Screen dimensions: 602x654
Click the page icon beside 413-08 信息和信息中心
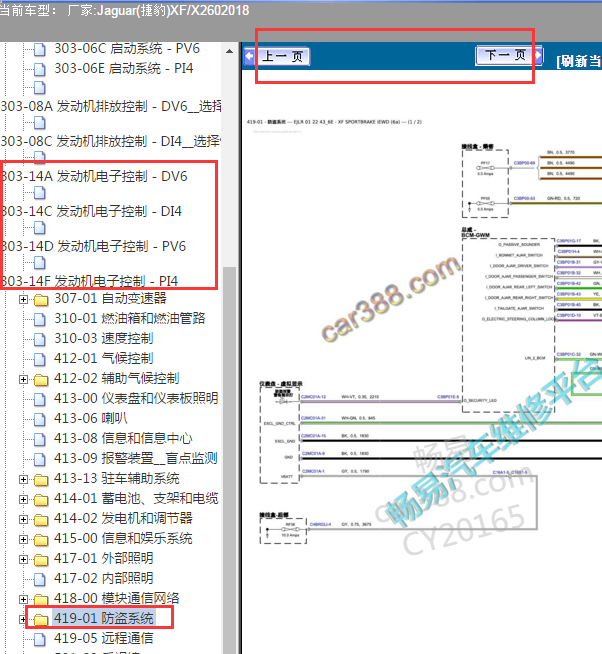(40, 440)
